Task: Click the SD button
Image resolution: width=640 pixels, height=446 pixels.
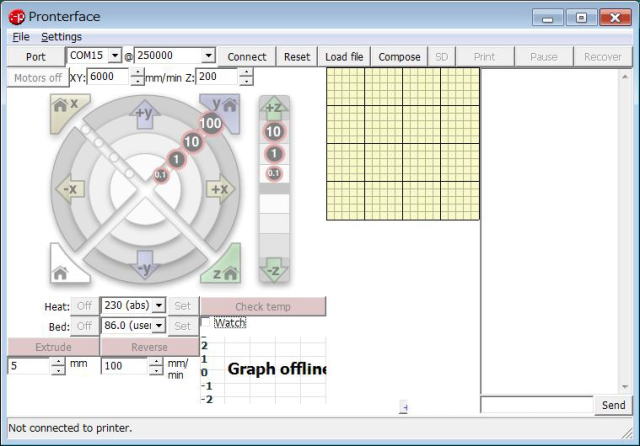Action: pyautogui.click(x=441, y=57)
